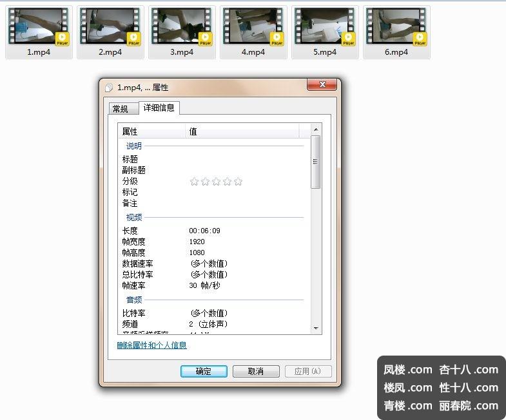Select the 6.mp4 video file icon
Viewport: 506px width, 420px height.
click(x=396, y=27)
